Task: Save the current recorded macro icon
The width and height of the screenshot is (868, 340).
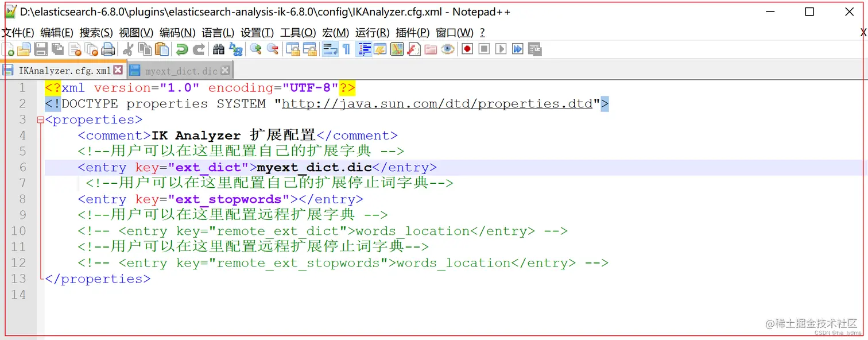Action: (534, 49)
